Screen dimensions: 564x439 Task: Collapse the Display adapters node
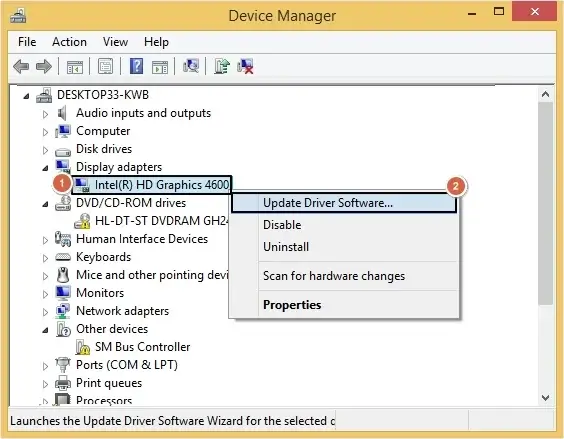pyautogui.click(x=45, y=168)
